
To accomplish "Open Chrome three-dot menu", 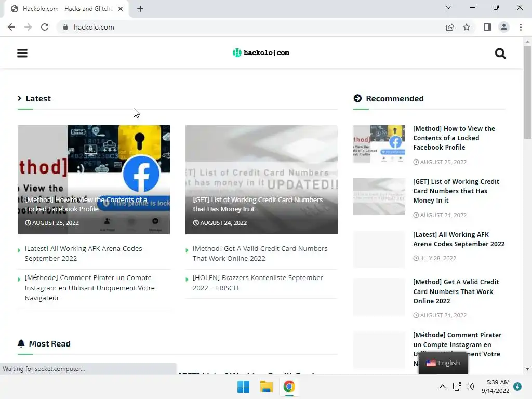I will (x=521, y=27).
